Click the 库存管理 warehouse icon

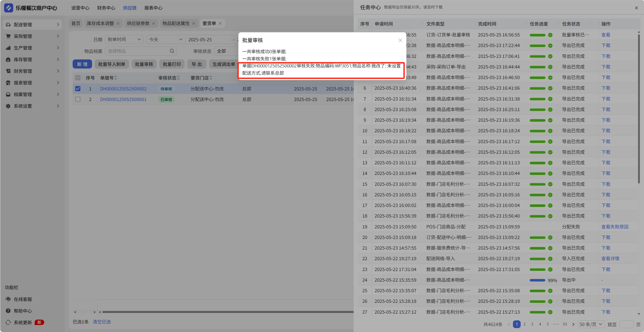8,59
